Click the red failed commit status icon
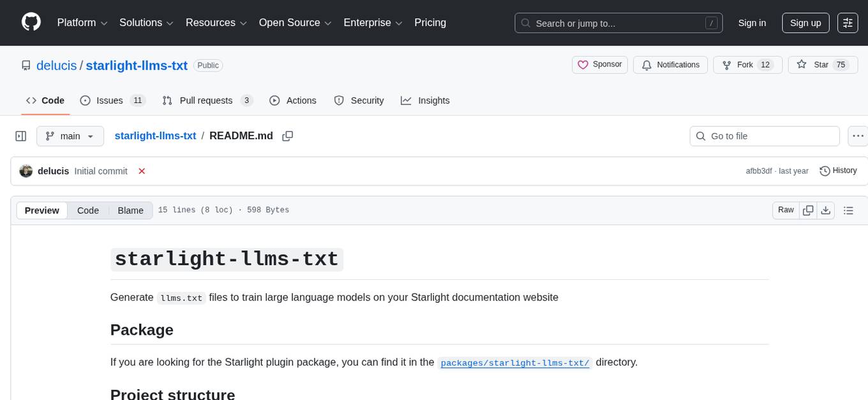 tap(142, 171)
